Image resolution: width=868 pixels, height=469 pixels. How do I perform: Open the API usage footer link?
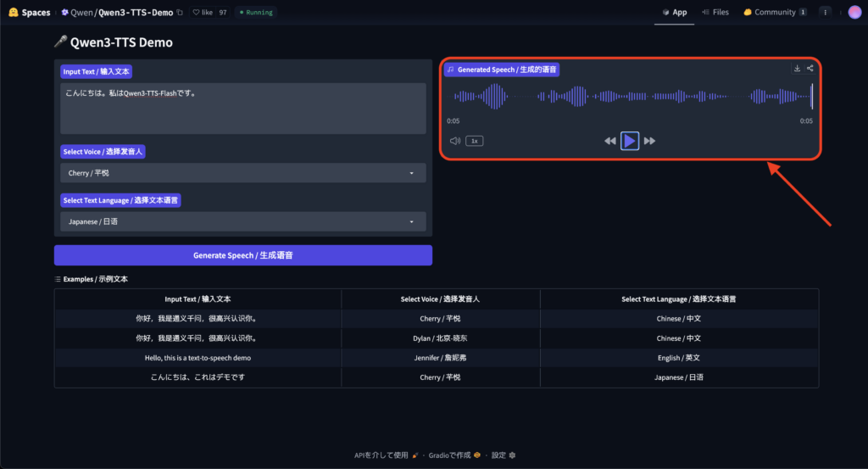click(386, 455)
